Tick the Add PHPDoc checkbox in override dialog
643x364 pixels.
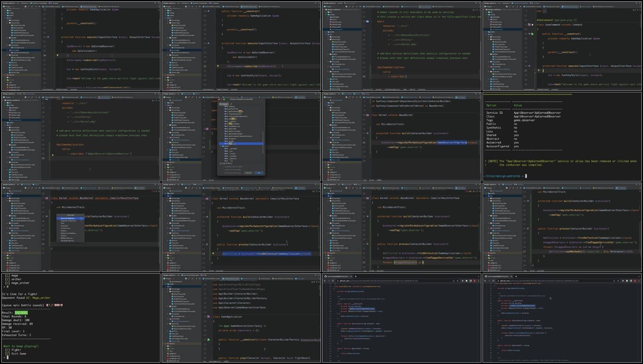coord(221,164)
